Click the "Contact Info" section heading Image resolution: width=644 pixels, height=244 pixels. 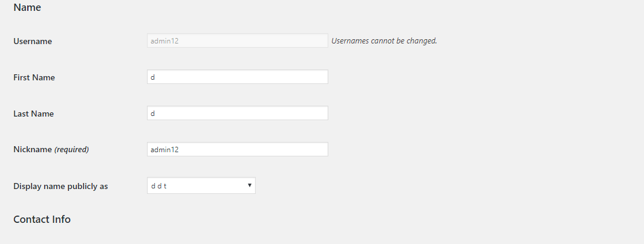pos(42,219)
